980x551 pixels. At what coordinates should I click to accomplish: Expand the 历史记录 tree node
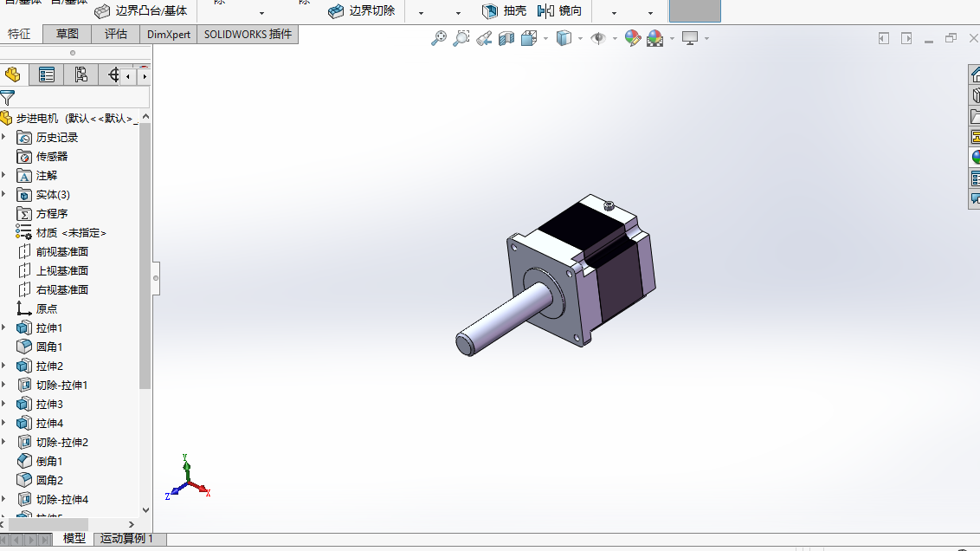(3, 137)
